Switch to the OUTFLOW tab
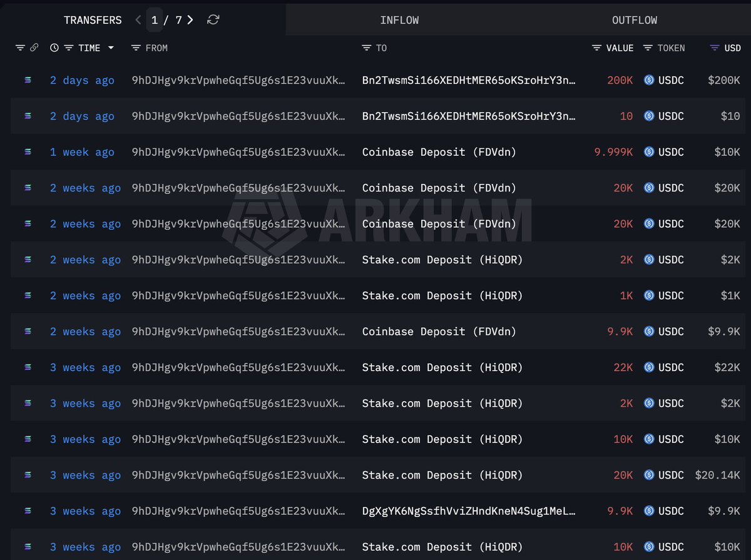 (x=634, y=20)
